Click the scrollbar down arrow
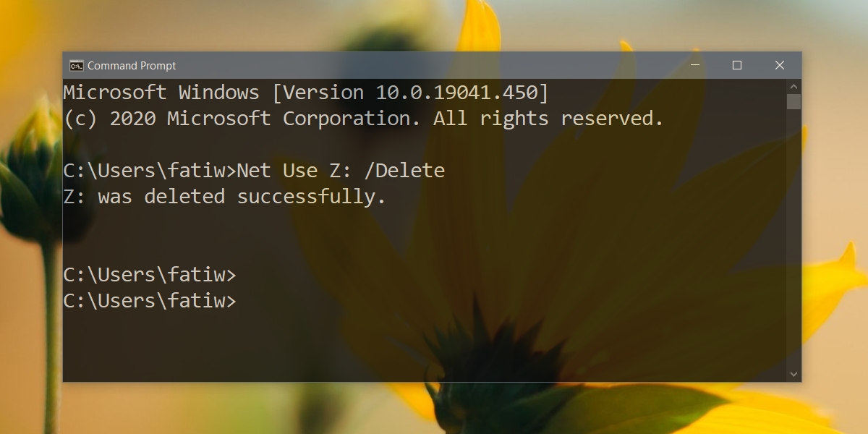Screen dimensions: 868x434 (793, 375)
